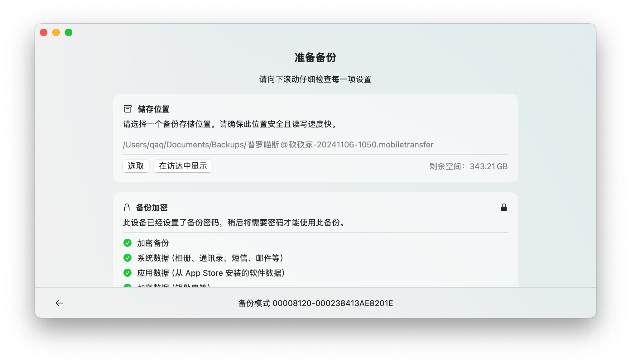Viewport: 631px width, 364px height.
Task: Click the green checkmark next to 加密备份
Action: 128,242
